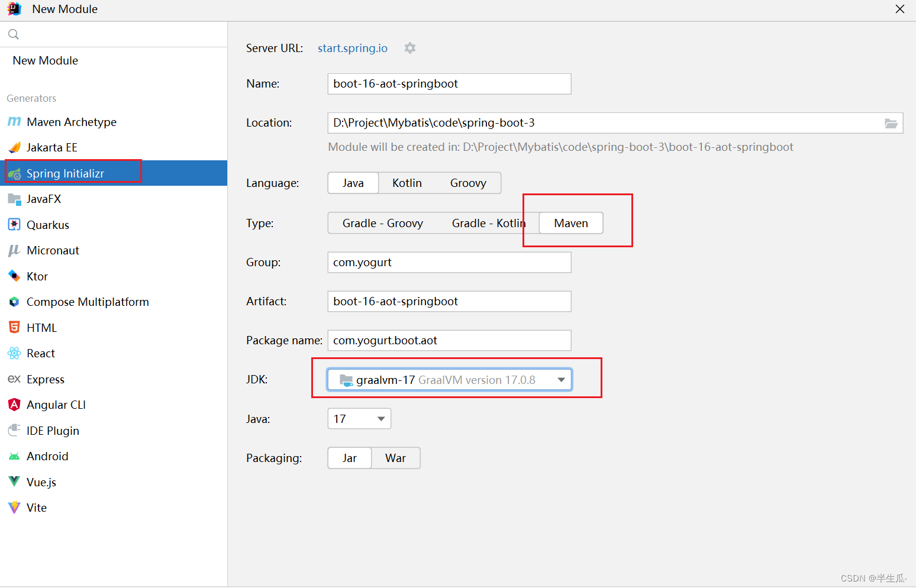The height and width of the screenshot is (588, 916).
Task: Set packaging to Jar
Action: (350, 458)
